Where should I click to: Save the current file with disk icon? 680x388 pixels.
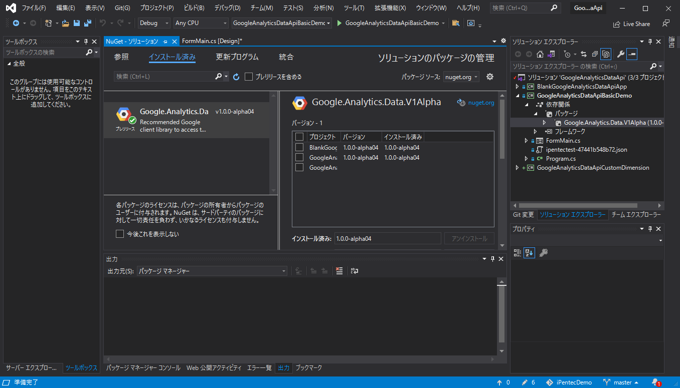click(76, 23)
